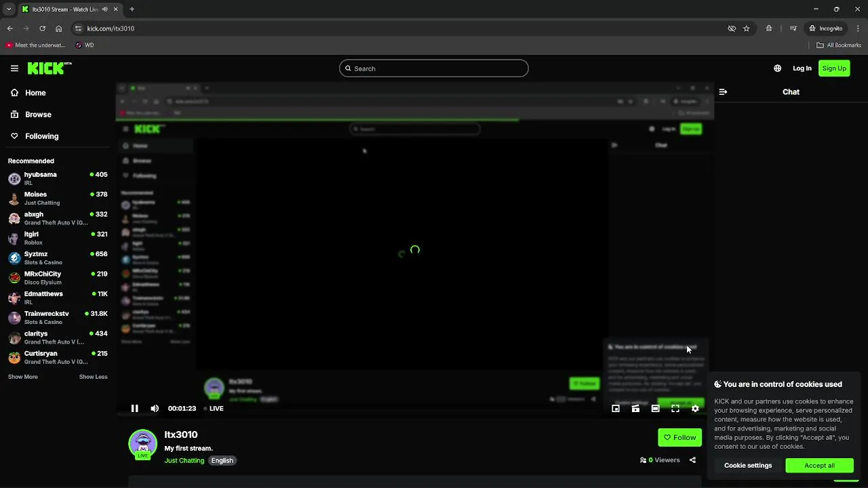The image size is (868, 488).
Task: Open MRxChiCity recommended channel
Action: tap(58, 278)
